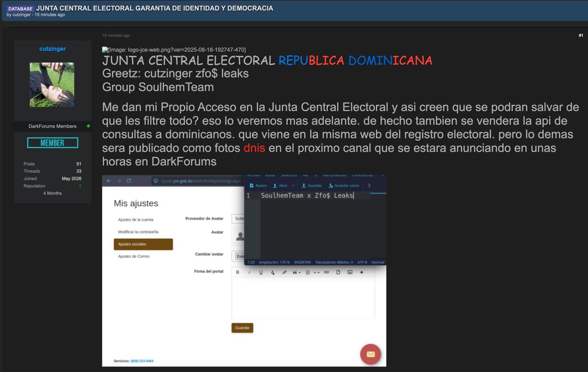
Task: Click the #1 post permalink
Action: point(581,35)
